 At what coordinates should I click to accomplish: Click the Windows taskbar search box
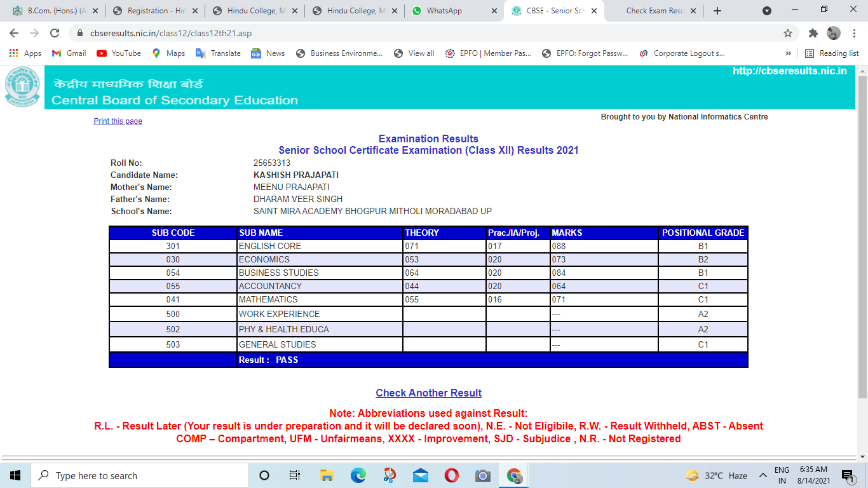coord(140,475)
